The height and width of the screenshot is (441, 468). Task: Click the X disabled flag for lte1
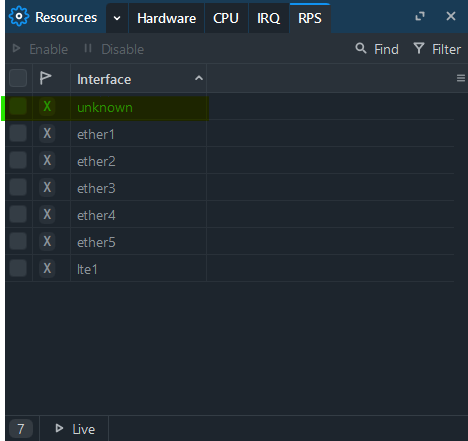click(47, 268)
